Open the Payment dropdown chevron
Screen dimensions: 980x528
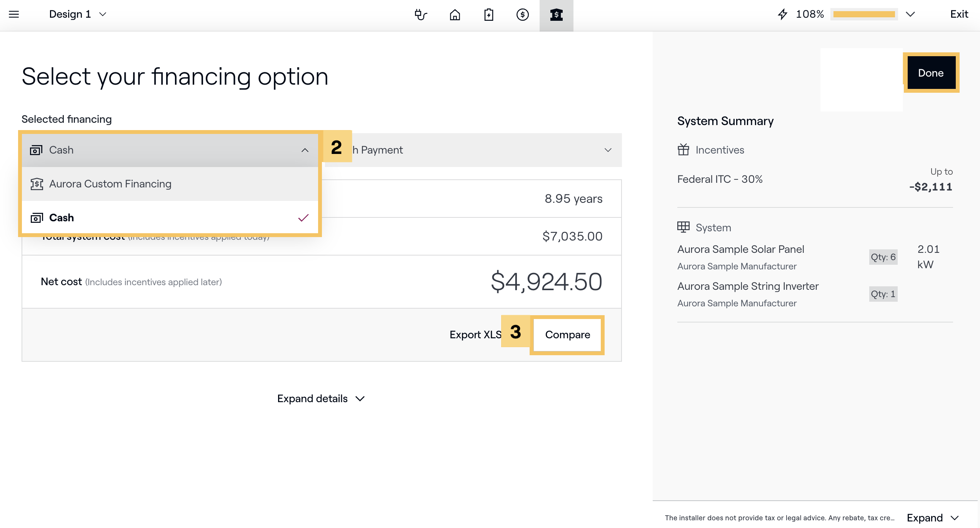click(x=608, y=150)
